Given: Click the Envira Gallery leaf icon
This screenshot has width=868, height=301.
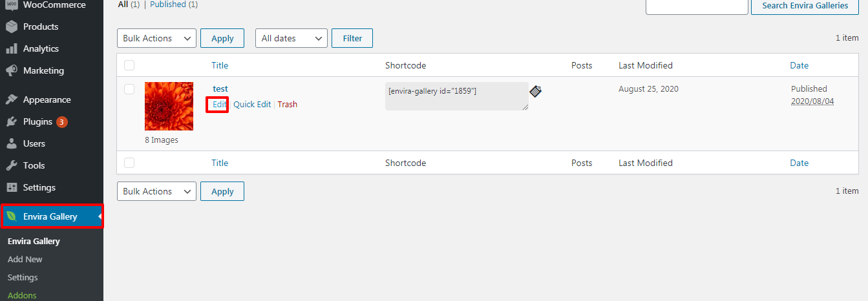Looking at the screenshot, I should point(11,216).
